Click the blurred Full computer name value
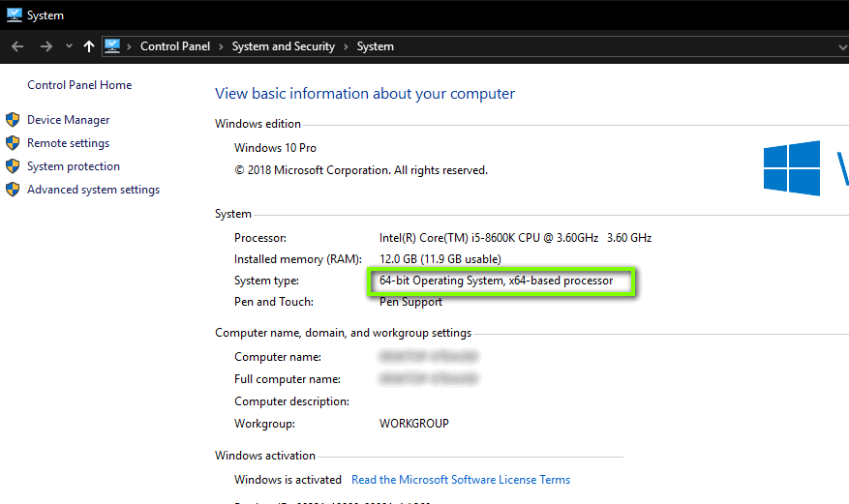 pos(428,378)
